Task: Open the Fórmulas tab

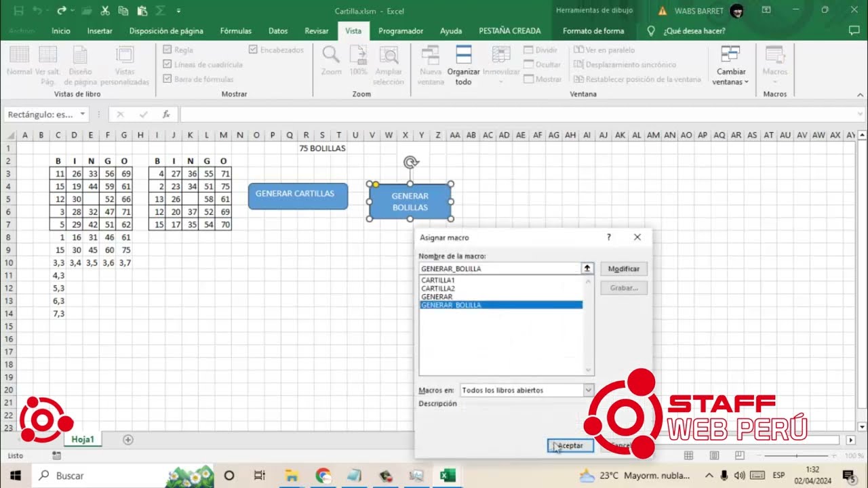Action: pos(236,31)
